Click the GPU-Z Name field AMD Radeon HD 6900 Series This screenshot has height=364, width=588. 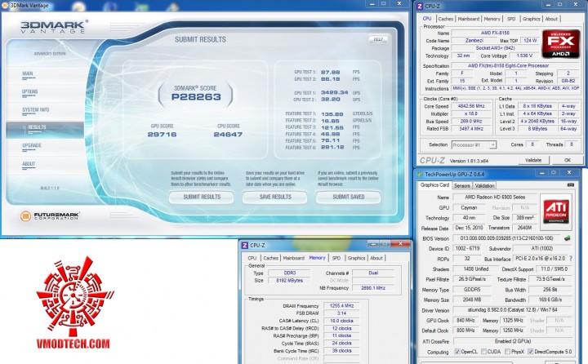tap(495, 197)
